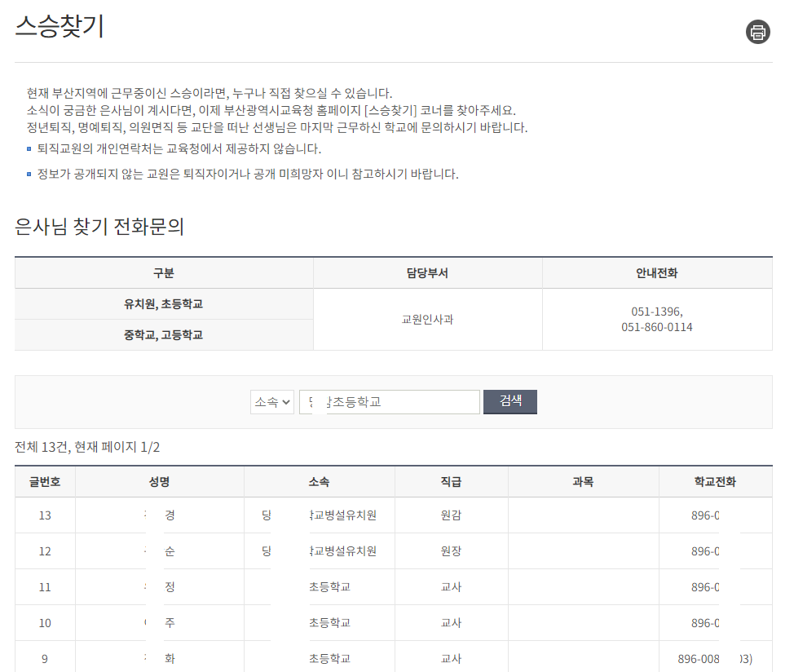This screenshot has height=672, width=794.
Task: Select the 교사 entry in row 11
Action: click(x=452, y=586)
